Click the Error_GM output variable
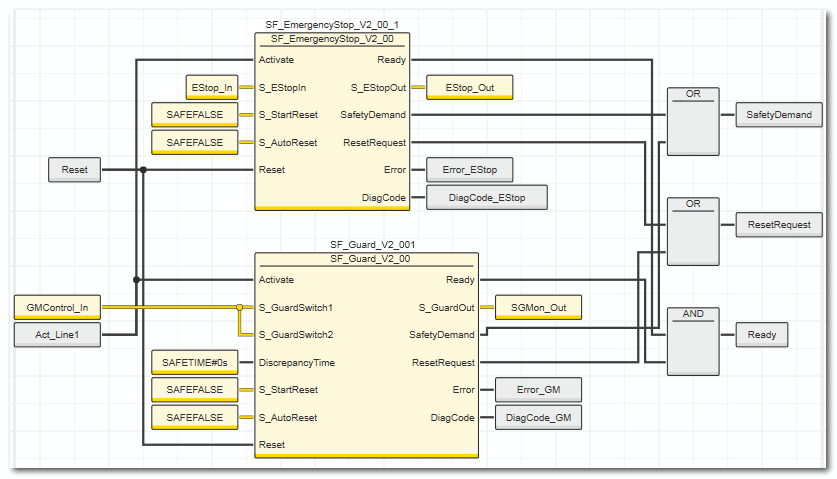 [x=538, y=390]
